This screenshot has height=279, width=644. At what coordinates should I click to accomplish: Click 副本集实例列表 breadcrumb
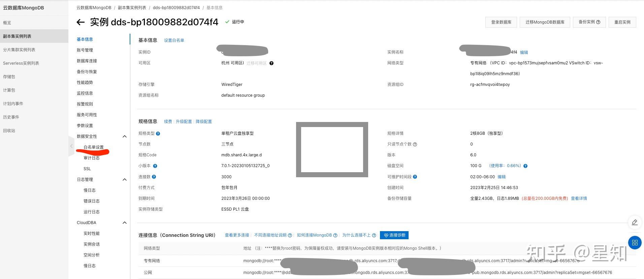pyautogui.click(x=132, y=8)
